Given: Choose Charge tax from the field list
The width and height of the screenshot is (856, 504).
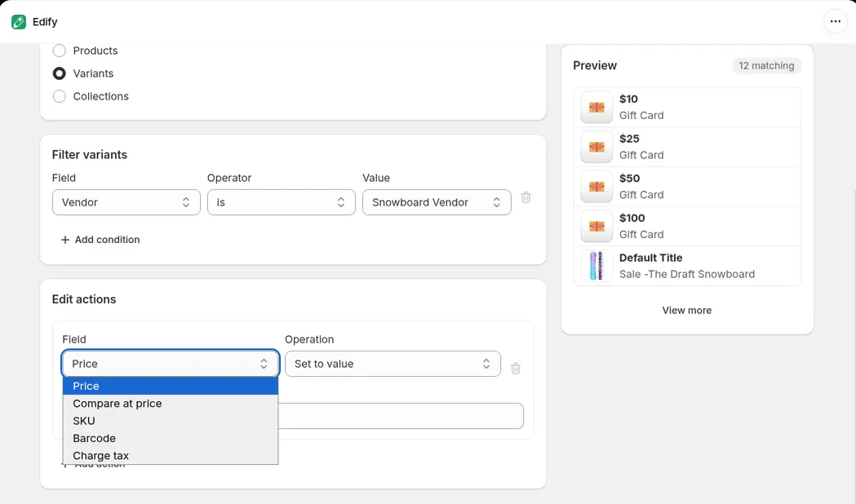Looking at the screenshot, I should (x=171, y=455).
